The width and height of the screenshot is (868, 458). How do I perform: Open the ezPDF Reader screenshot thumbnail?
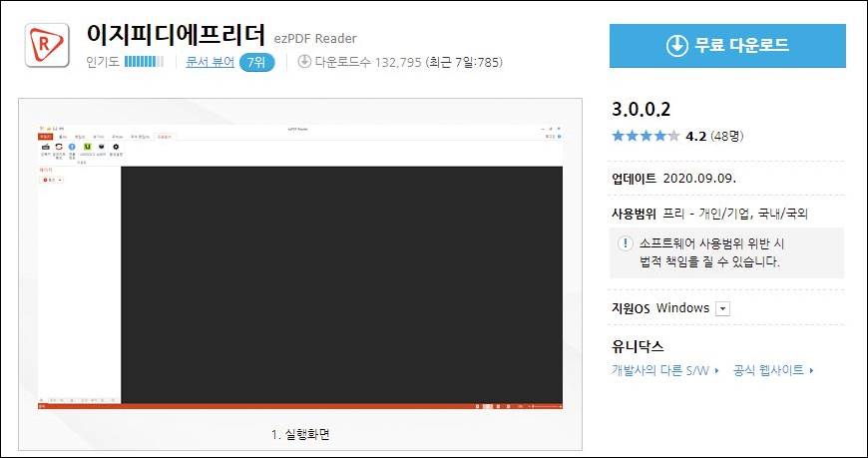pyautogui.click(x=300, y=267)
